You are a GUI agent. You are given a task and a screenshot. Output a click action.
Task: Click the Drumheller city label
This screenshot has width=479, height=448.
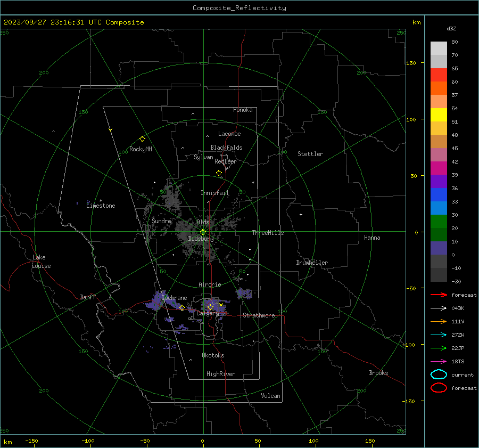[312, 263]
